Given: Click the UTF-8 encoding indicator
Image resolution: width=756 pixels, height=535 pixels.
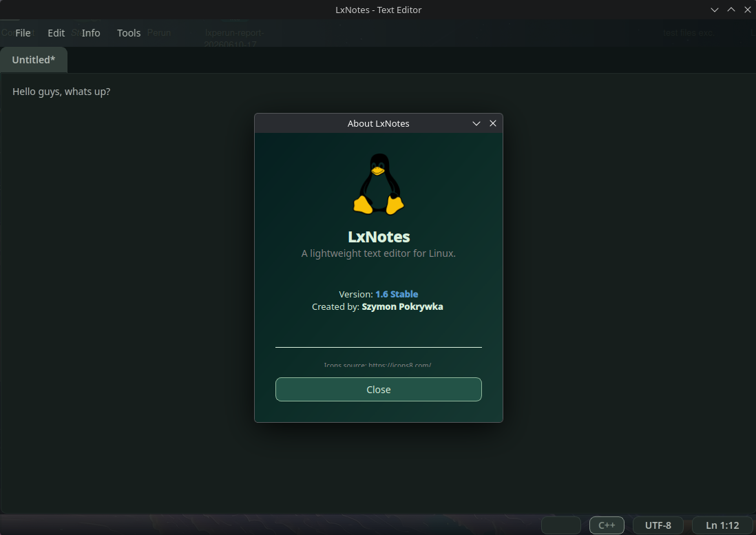Looking at the screenshot, I should tap(658, 525).
